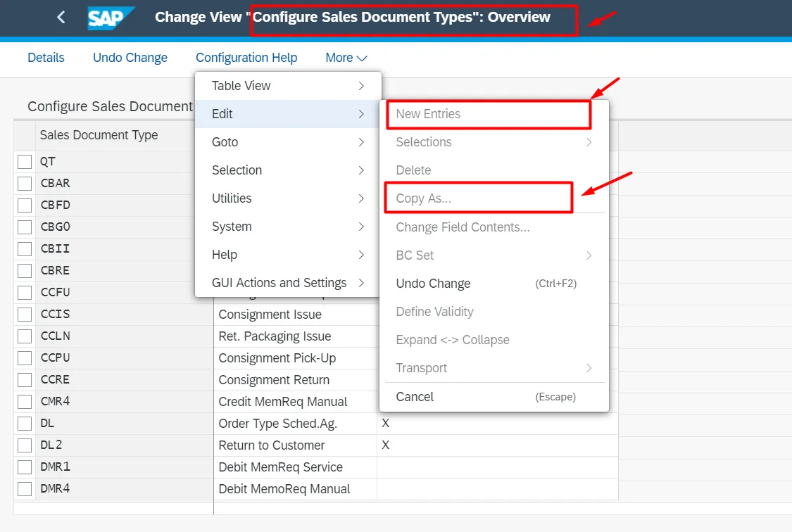Expand the Goto submenu
This screenshot has height=532, width=792.
[288, 142]
